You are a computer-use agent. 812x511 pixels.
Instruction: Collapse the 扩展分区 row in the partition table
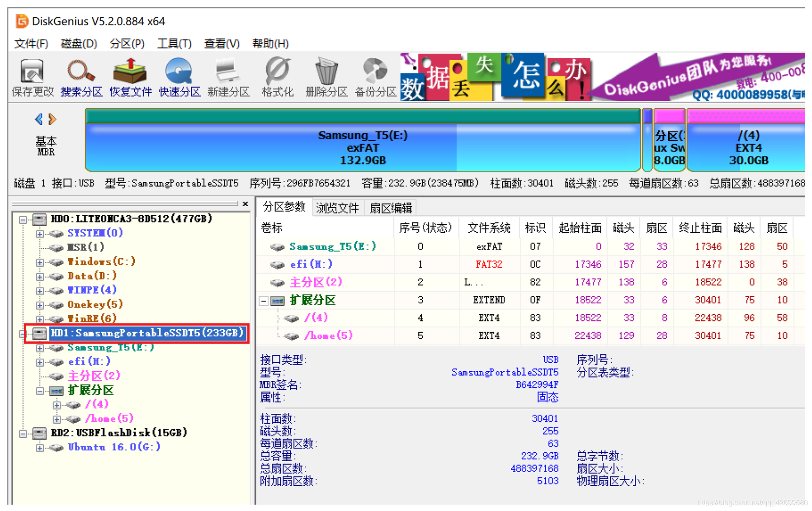point(264,301)
